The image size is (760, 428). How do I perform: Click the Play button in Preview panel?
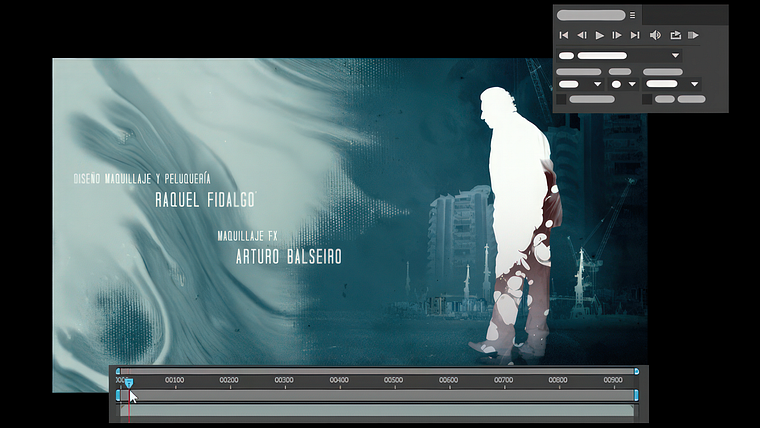click(600, 35)
